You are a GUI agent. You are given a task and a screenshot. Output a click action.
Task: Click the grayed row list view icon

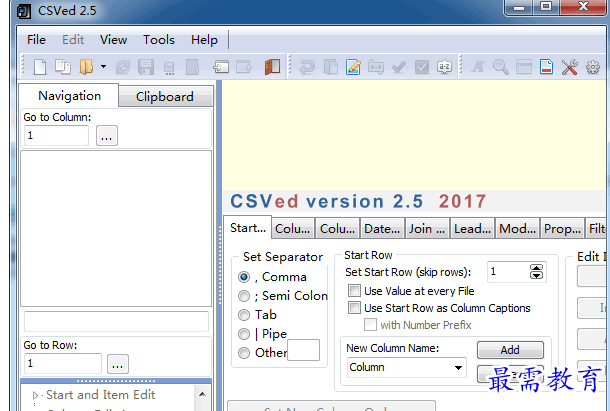tap(524, 67)
